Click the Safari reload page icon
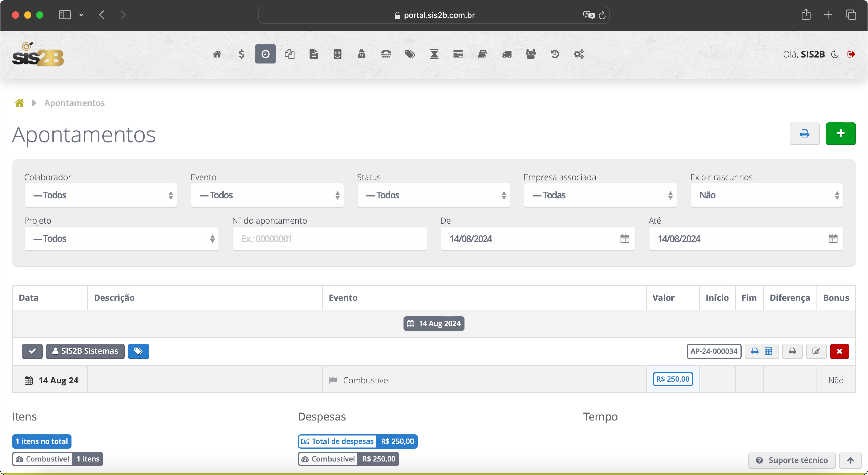868x475 pixels. tap(602, 15)
